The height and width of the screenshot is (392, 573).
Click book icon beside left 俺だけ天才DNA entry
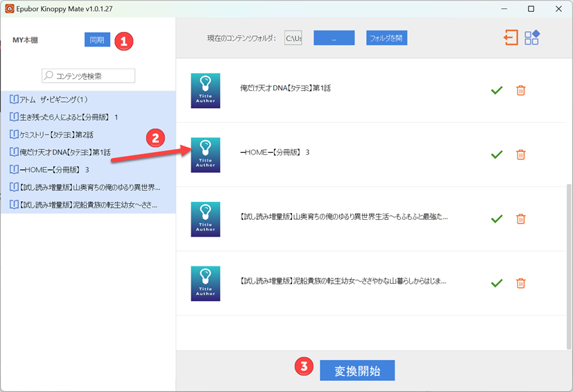(14, 152)
